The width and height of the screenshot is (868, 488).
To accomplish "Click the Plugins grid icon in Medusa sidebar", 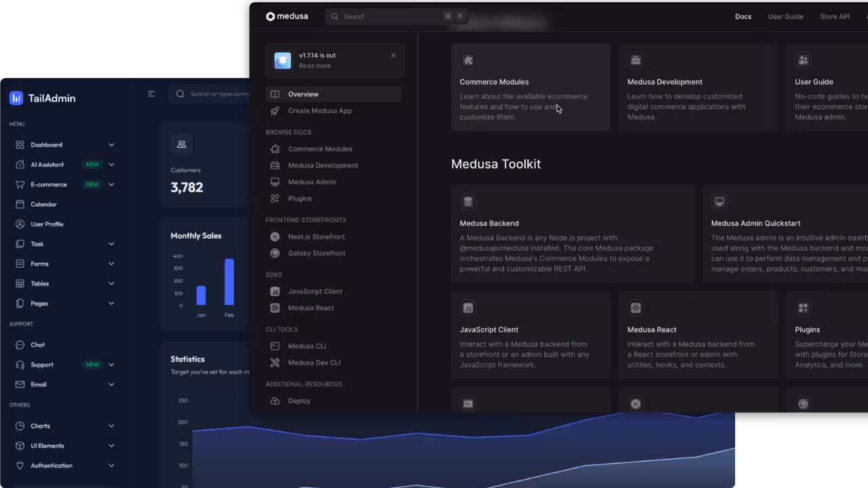I will coord(275,199).
